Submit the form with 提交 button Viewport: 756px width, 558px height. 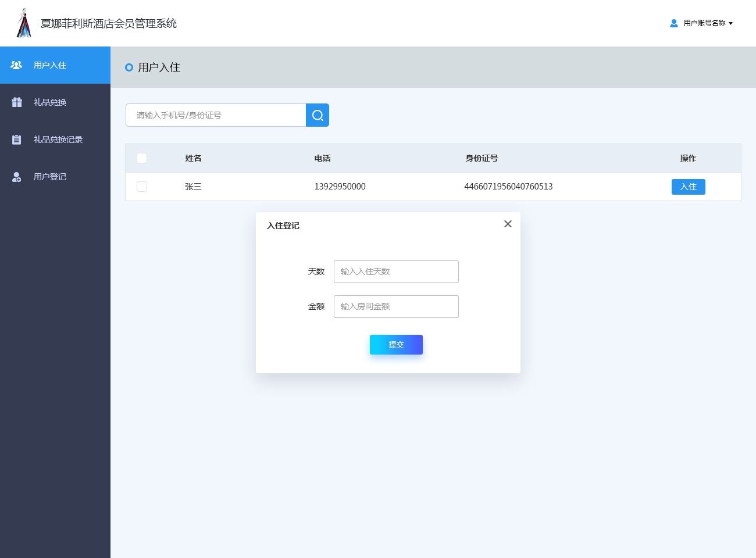396,345
